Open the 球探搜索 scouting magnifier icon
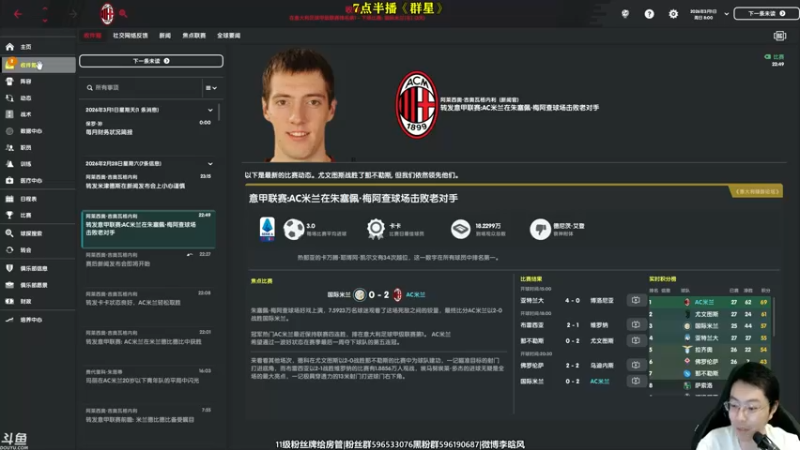Screen dimensions: 800x450 pyautogui.click(x=10, y=233)
